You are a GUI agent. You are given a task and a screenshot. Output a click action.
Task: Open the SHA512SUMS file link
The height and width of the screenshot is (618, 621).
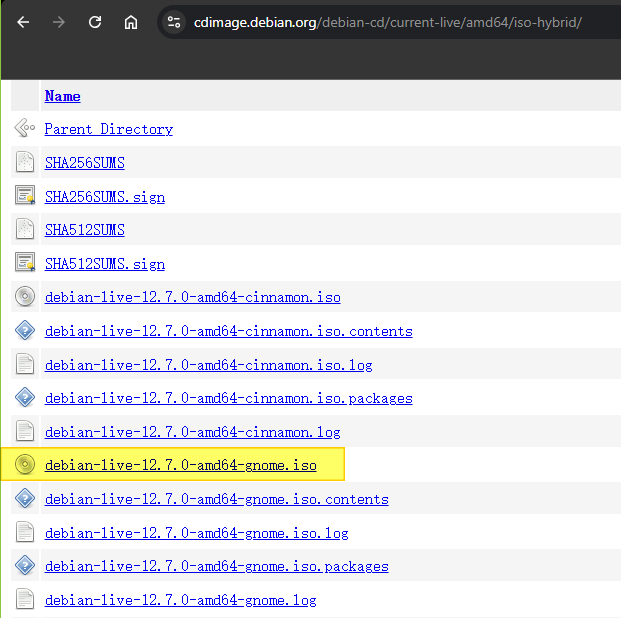[84, 230]
